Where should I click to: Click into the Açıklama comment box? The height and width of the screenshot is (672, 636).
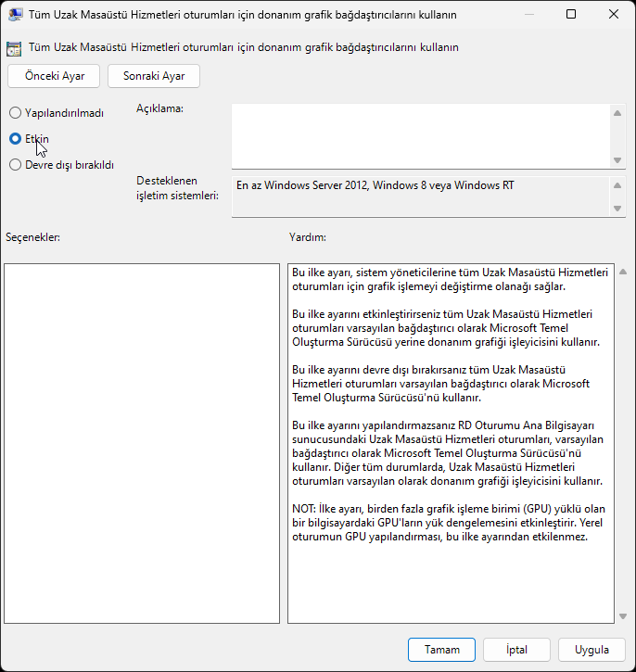[x=420, y=136]
